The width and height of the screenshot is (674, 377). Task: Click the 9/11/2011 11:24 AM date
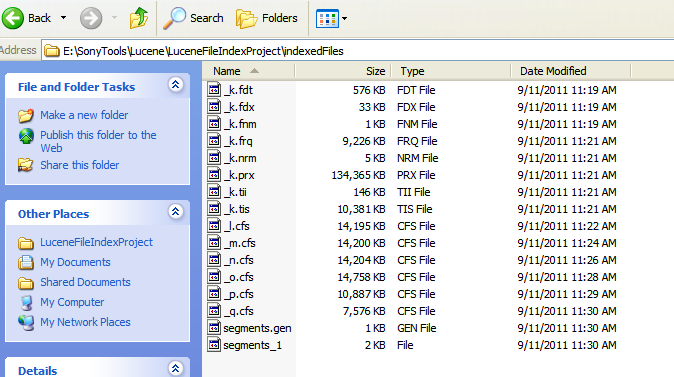[x=567, y=243]
